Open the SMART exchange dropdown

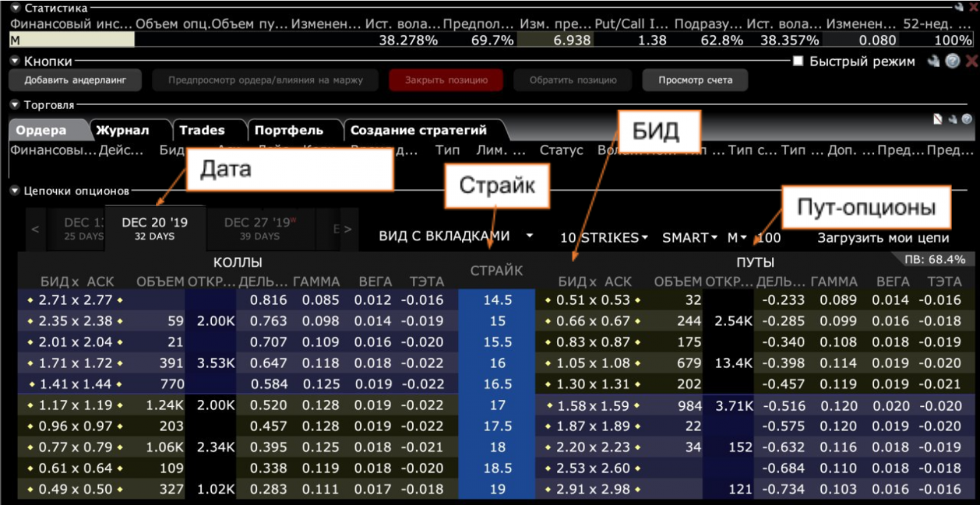[x=690, y=238]
